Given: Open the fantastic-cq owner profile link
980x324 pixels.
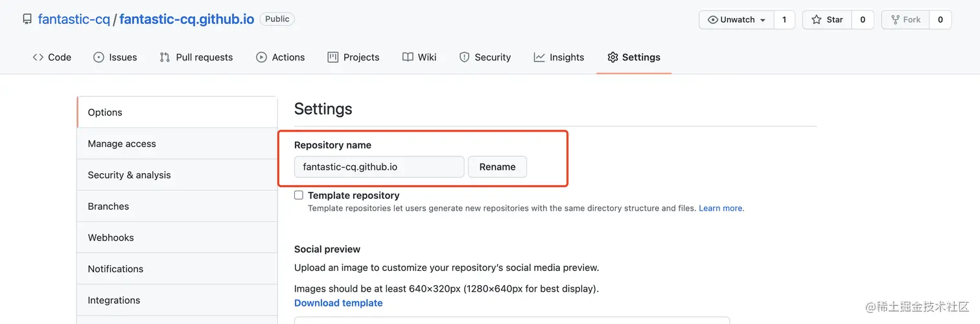Looking at the screenshot, I should (74, 19).
